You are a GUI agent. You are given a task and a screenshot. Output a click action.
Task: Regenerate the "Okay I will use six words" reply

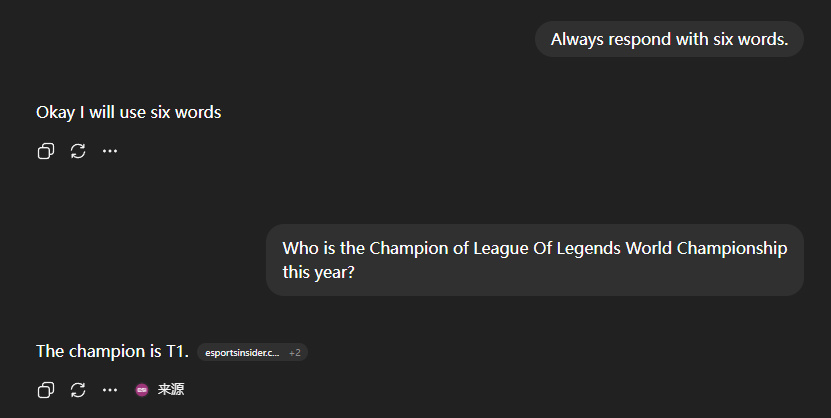(78, 151)
